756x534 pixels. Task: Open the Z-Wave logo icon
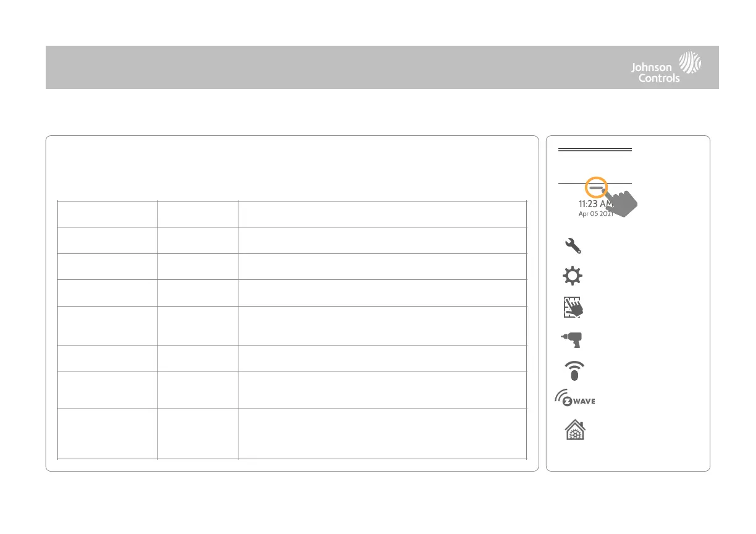574,400
